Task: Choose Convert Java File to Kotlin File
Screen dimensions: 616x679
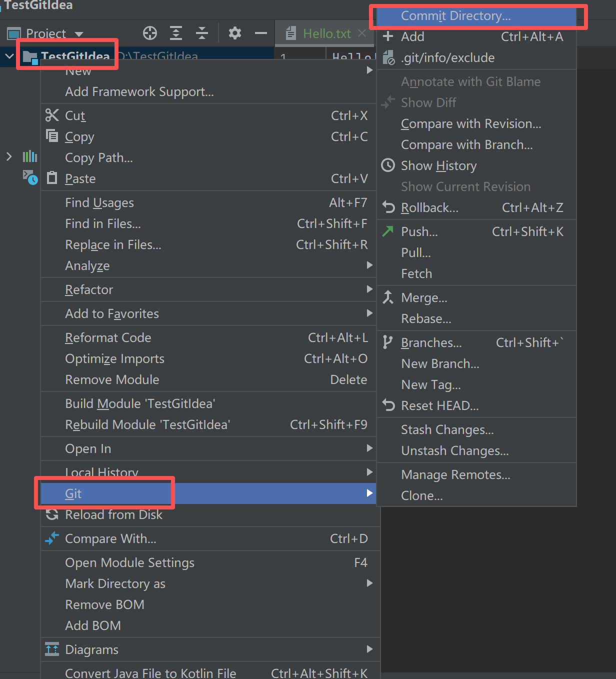Action: (x=210, y=672)
